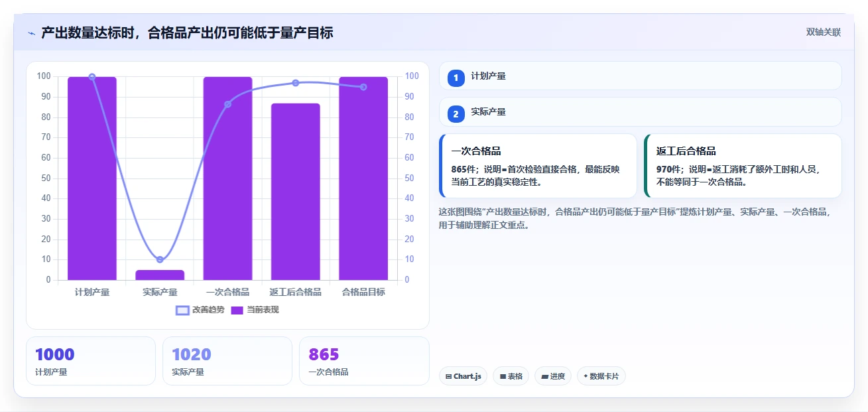Click the 合格品目标 x-axis label

click(363, 292)
